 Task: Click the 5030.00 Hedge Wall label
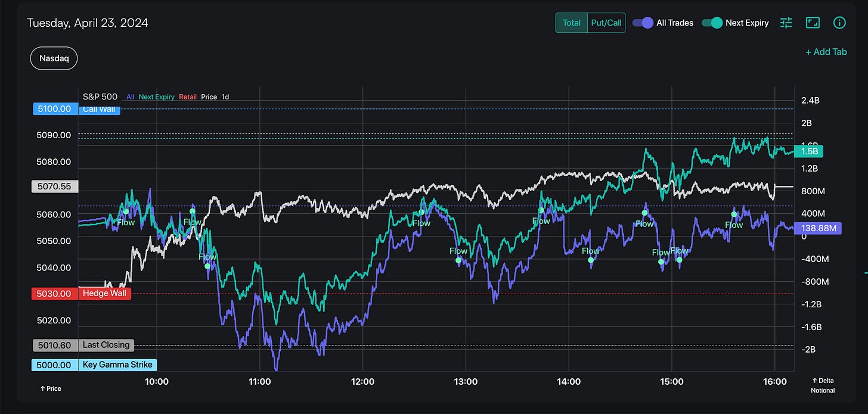[x=82, y=294]
